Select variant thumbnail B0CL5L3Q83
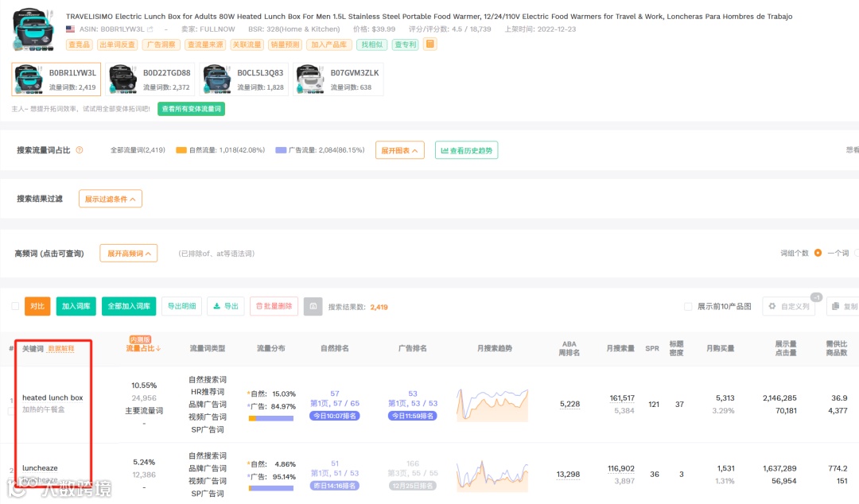 click(x=244, y=79)
